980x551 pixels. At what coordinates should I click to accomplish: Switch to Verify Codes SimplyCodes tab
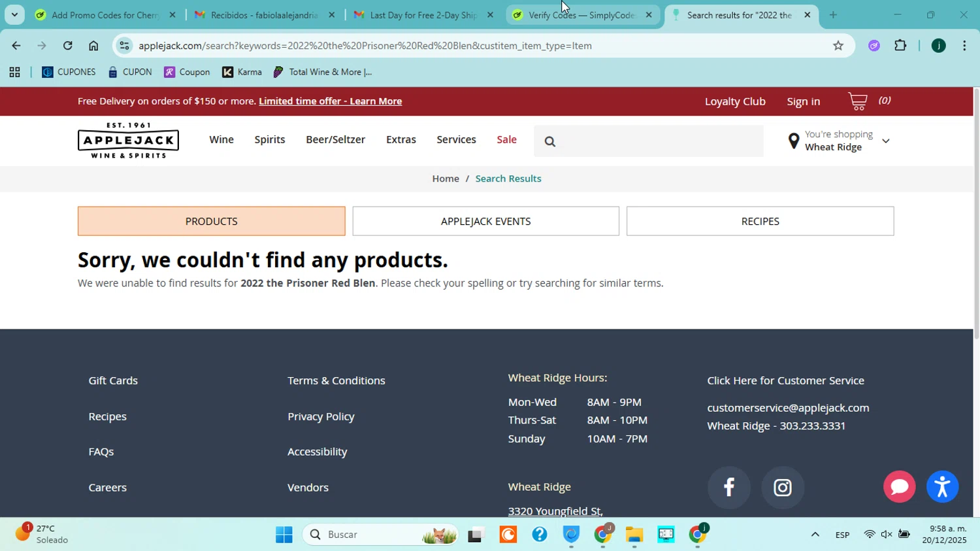tap(581, 15)
